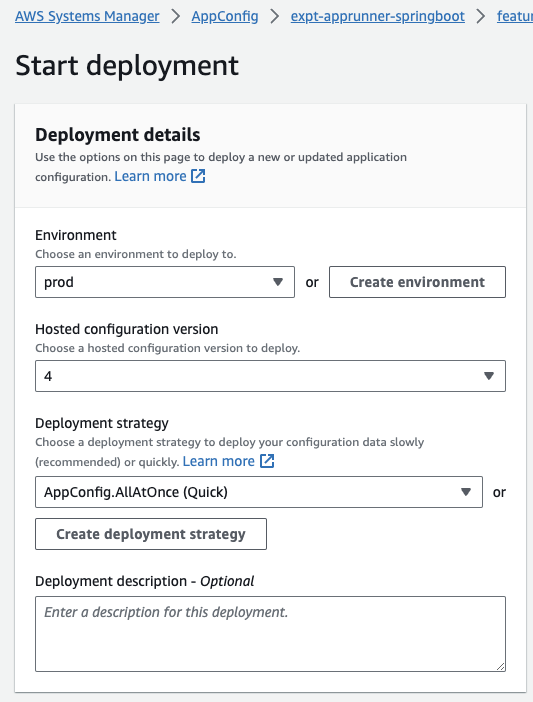Click the Hosted configuration version label

(x=127, y=329)
